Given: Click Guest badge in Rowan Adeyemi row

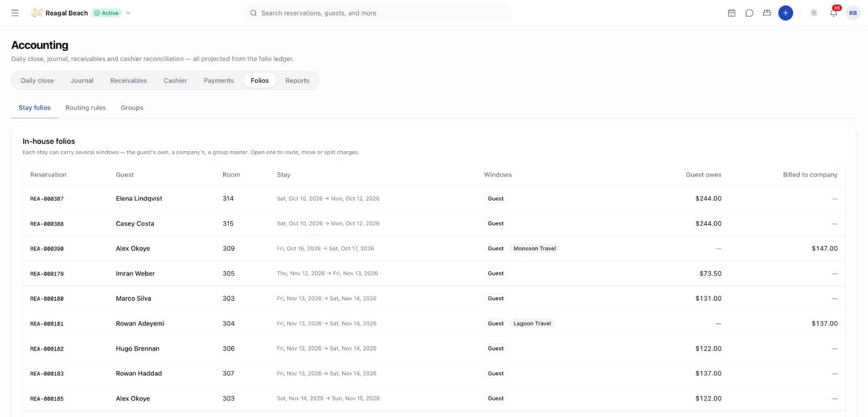Looking at the screenshot, I should (x=495, y=323).
